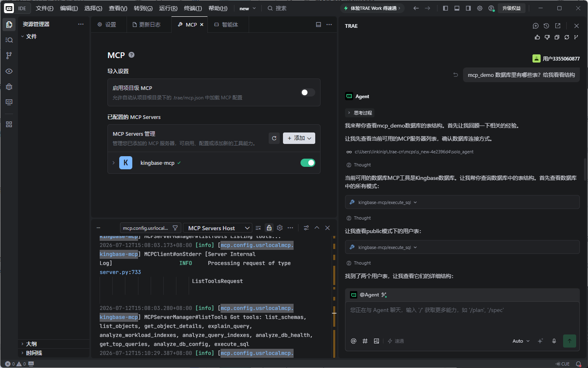
Task: Toggle the primary side bar layout
Action: pos(445,8)
